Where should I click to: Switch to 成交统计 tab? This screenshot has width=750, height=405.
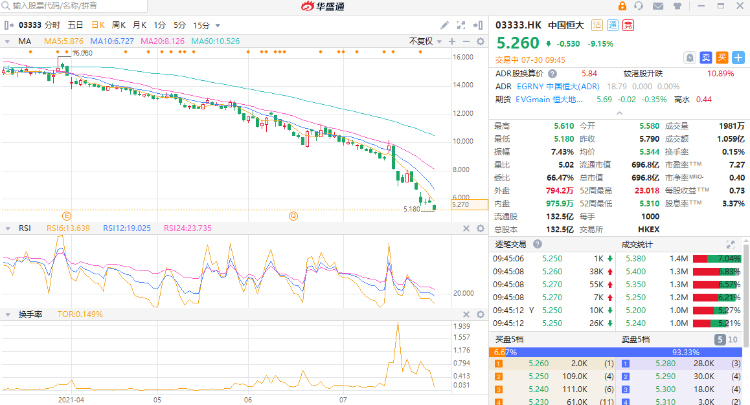pyautogui.click(x=638, y=242)
